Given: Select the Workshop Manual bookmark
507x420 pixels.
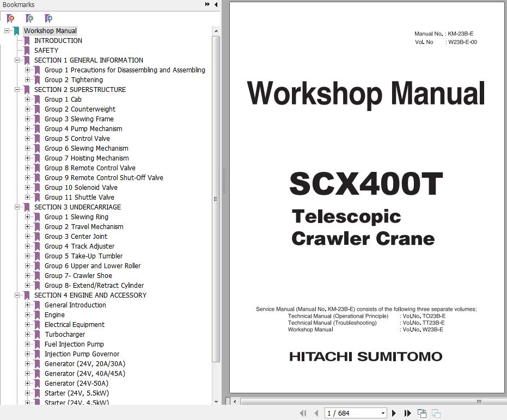Looking at the screenshot, I should (x=50, y=31).
